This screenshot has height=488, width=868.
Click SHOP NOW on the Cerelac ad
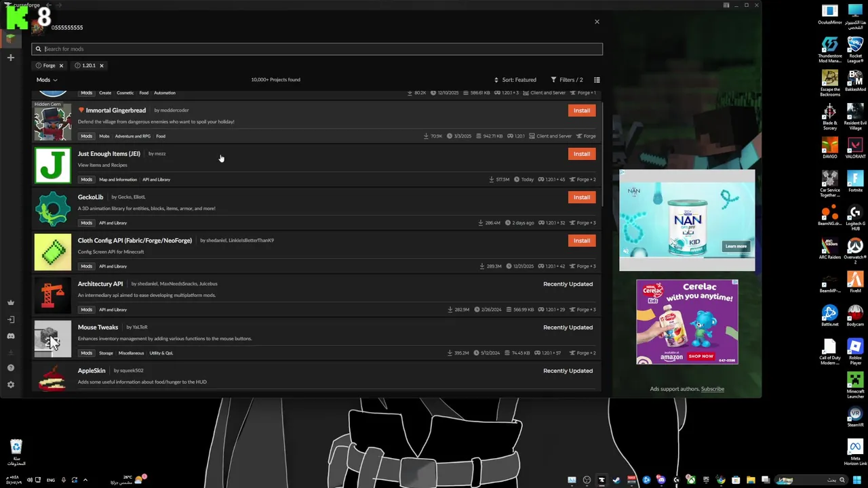(701, 356)
